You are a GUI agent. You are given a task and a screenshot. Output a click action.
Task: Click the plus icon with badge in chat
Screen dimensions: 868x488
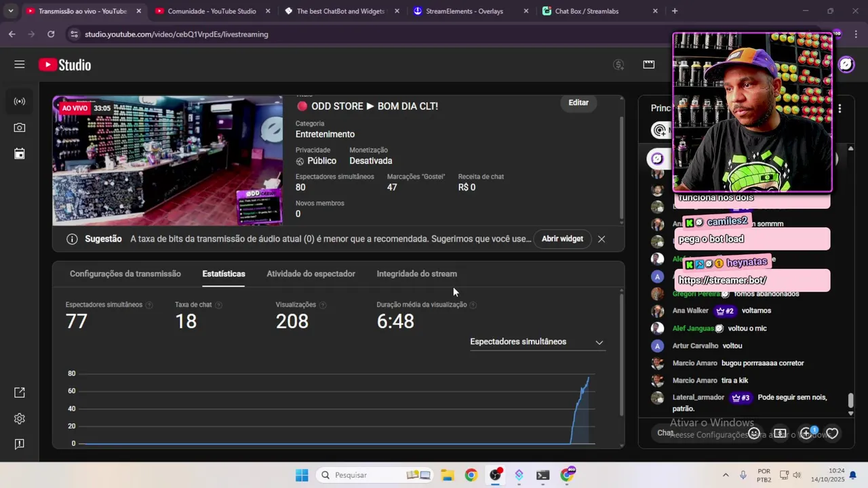click(806, 433)
